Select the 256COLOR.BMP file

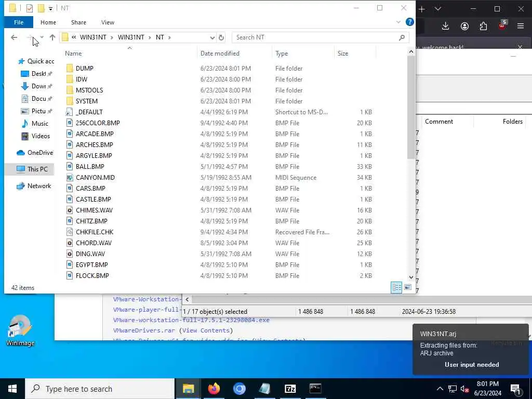click(x=98, y=123)
